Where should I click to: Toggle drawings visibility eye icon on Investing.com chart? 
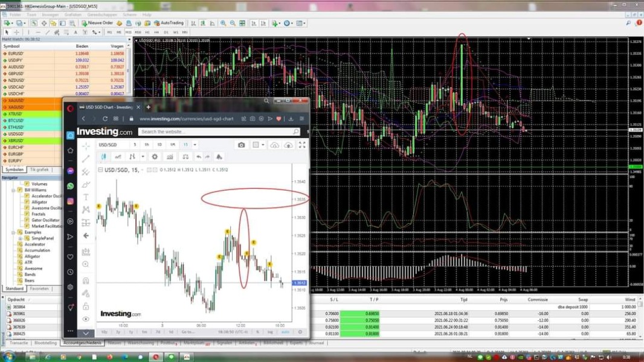[86, 319]
